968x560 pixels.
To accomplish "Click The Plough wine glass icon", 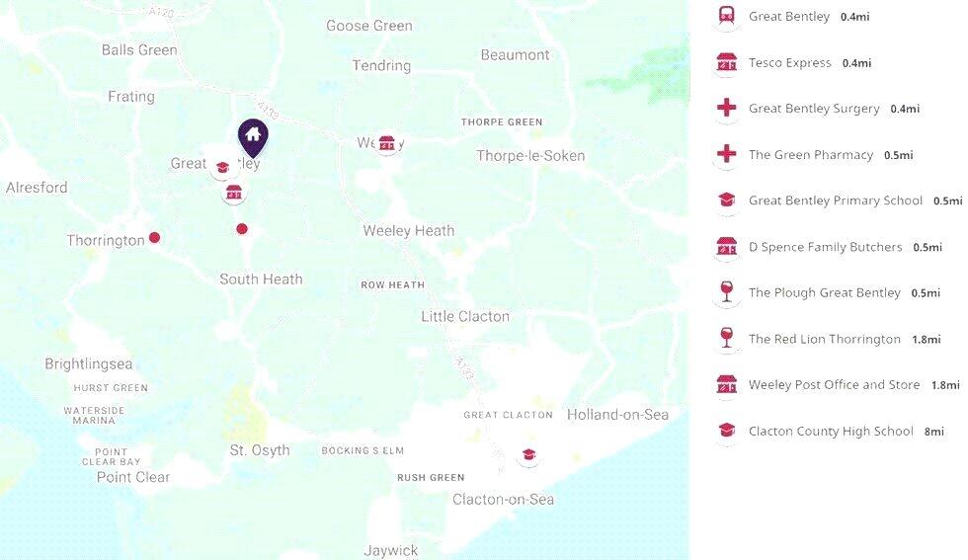I will point(727,292).
